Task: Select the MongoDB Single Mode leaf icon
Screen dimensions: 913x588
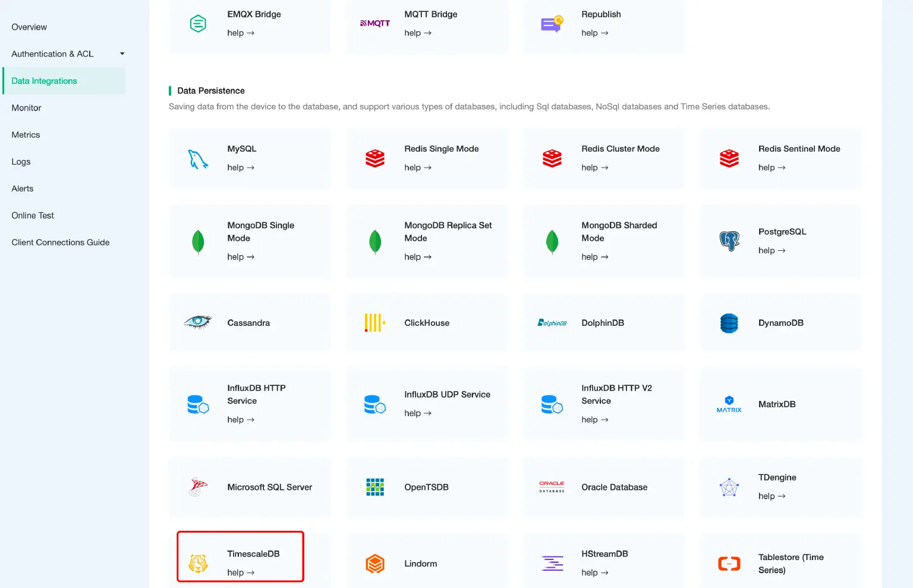Action: coord(198,242)
